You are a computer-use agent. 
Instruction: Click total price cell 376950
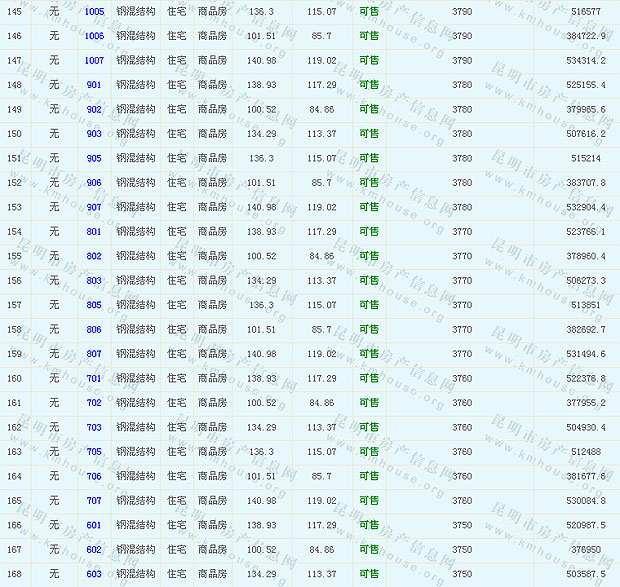586,550
